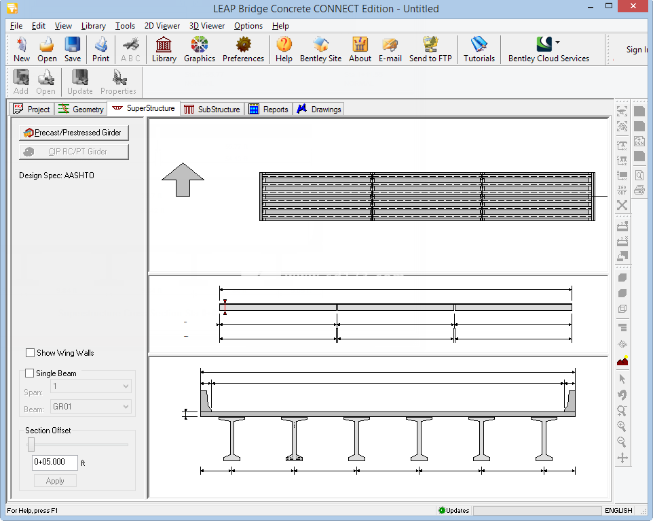
Task: Click the Section Offset value field
Action: coord(55,462)
